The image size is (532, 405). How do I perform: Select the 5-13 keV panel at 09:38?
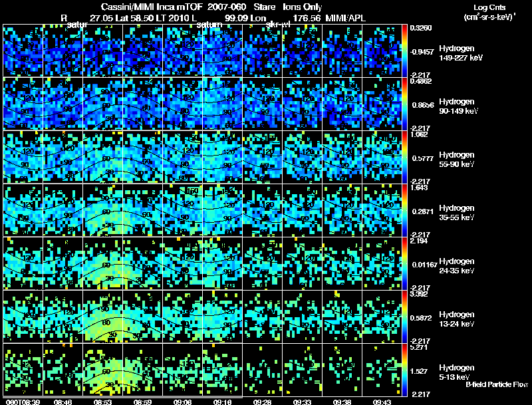pos(342,370)
